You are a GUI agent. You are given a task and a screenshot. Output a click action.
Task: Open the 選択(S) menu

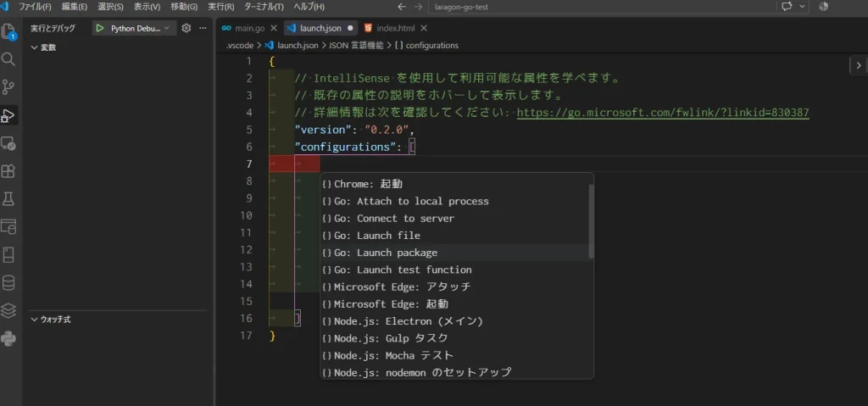click(111, 7)
